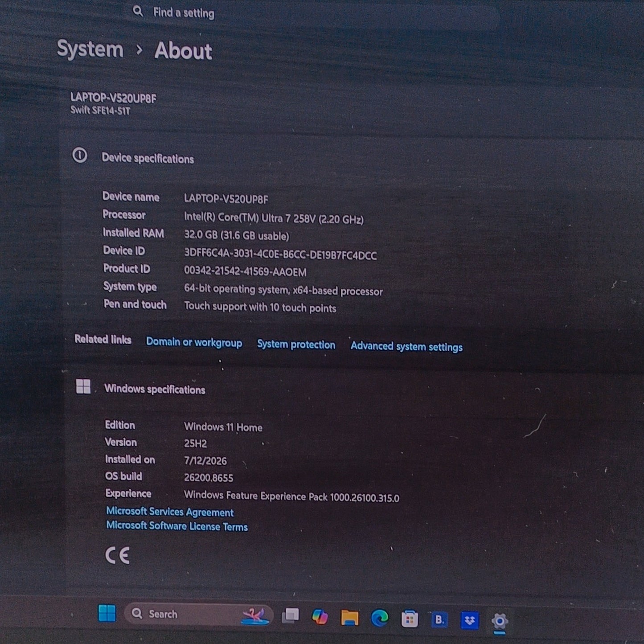644x644 pixels.
Task: Go back to System breadcrumb
Action: [90, 49]
